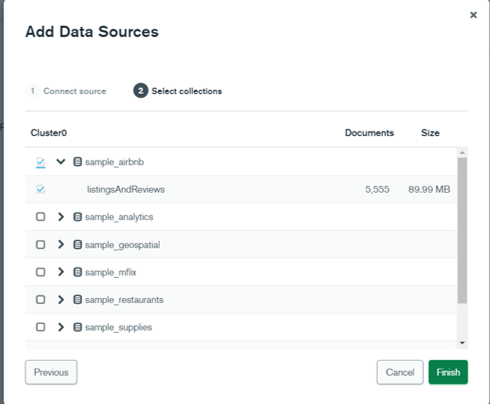Click the sample_mflix label
Image resolution: width=490 pixels, height=404 pixels.
point(111,272)
